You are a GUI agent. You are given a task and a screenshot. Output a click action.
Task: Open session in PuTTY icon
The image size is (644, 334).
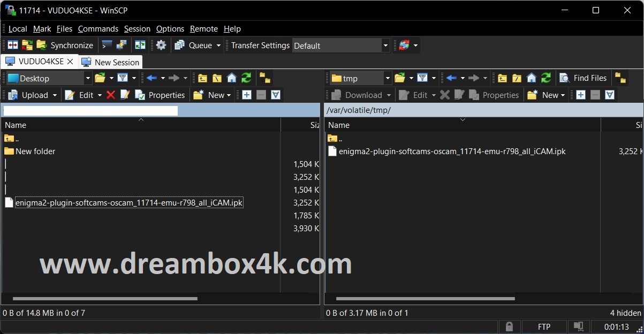122,45
